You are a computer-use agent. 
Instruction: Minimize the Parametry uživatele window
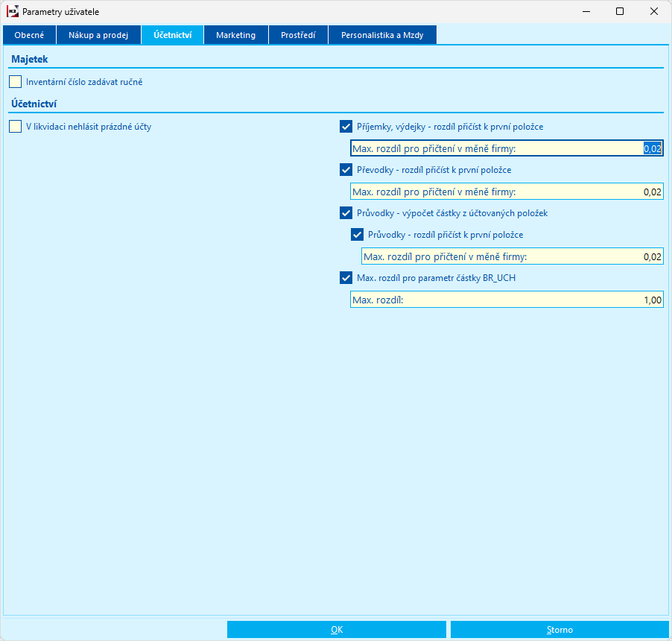pyautogui.click(x=586, y=12)
